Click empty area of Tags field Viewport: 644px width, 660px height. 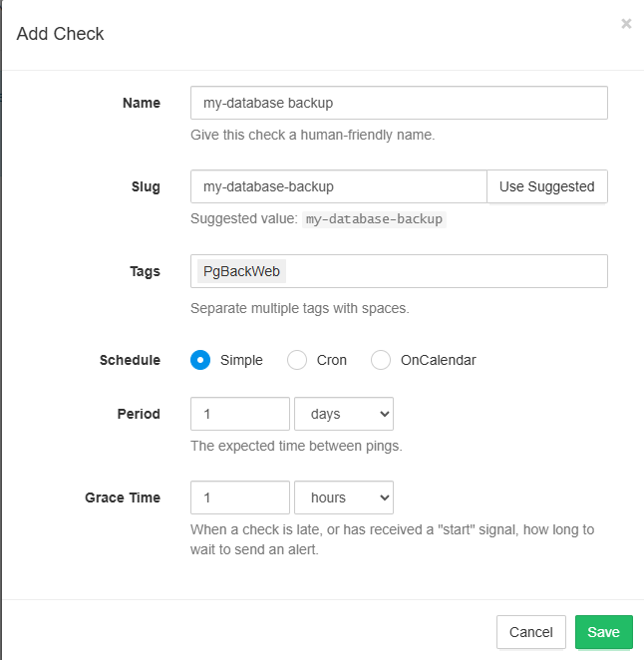(449, 272)
